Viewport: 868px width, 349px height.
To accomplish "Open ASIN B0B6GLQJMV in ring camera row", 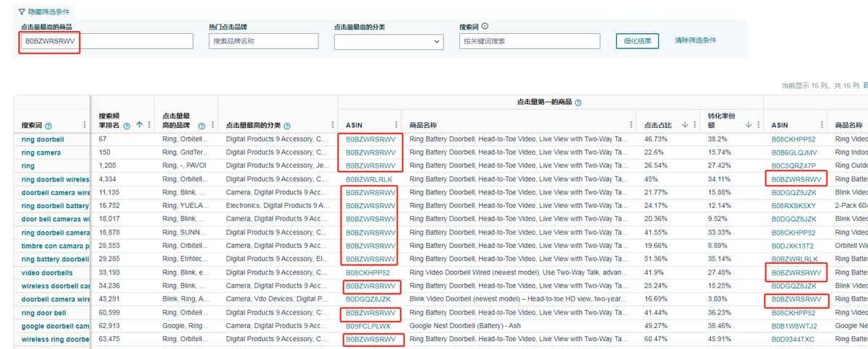I will pos(794,152).
